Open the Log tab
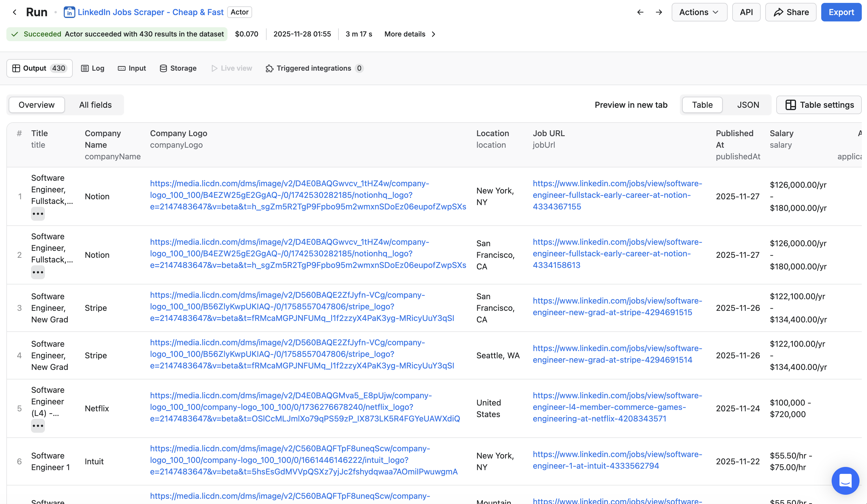Screen dimensions: 867x504 click(92, 68)
